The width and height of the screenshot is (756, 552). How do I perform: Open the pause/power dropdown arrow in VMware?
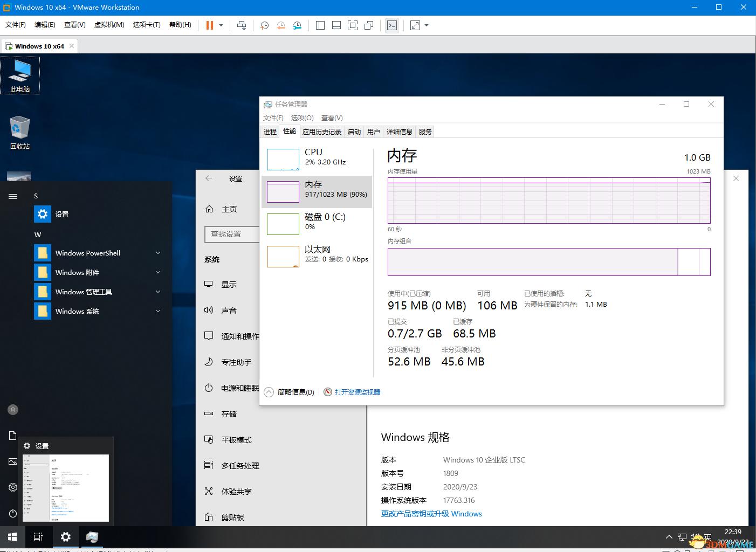(221, 25)
